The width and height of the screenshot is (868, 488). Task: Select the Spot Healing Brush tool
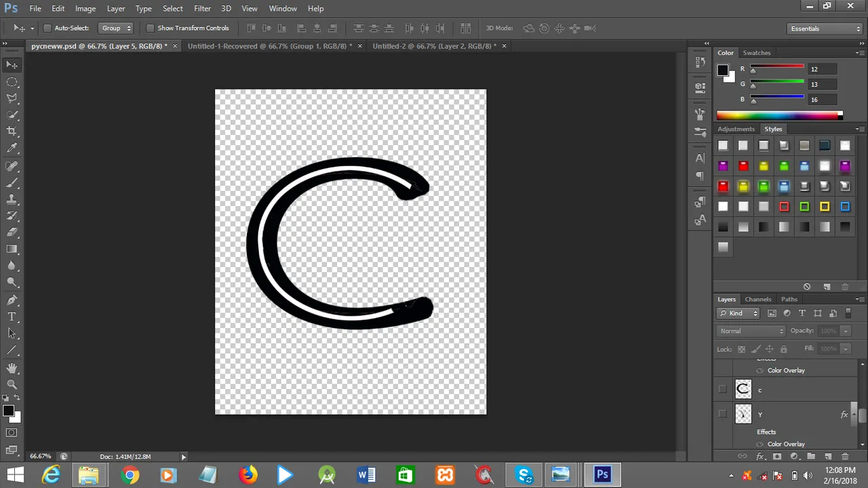click(12, 166)
